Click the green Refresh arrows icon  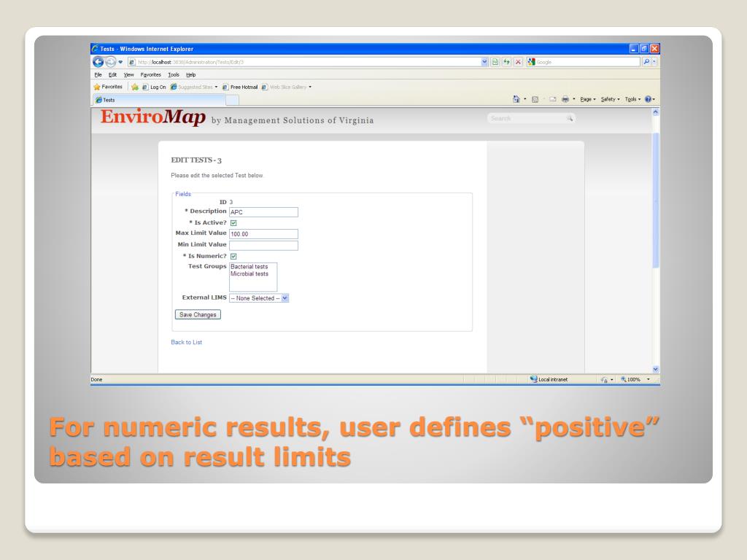506,62
